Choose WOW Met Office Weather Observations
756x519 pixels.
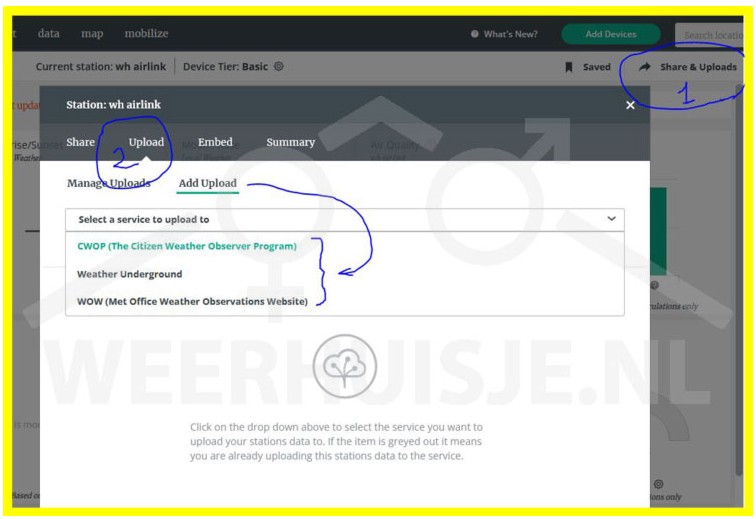pyautogui.click(x=192, y=301)
